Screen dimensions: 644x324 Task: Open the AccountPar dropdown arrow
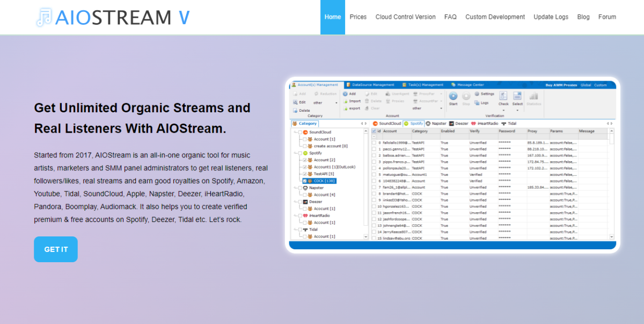[441, 101]
